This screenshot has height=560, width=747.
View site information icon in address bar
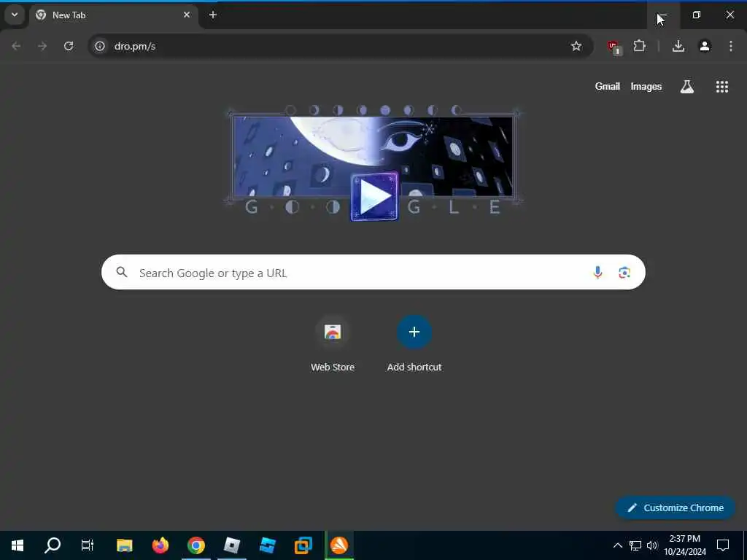click(x=99, y=46)
